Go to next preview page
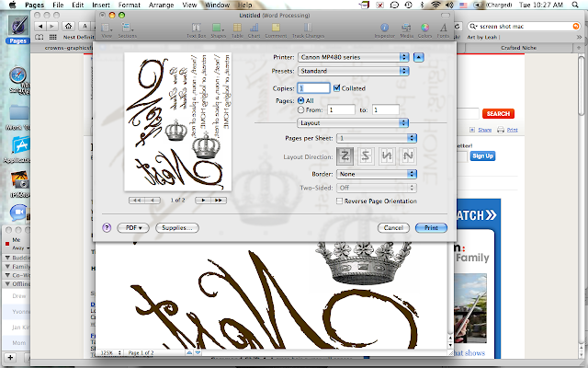 [x=203, y=201]
